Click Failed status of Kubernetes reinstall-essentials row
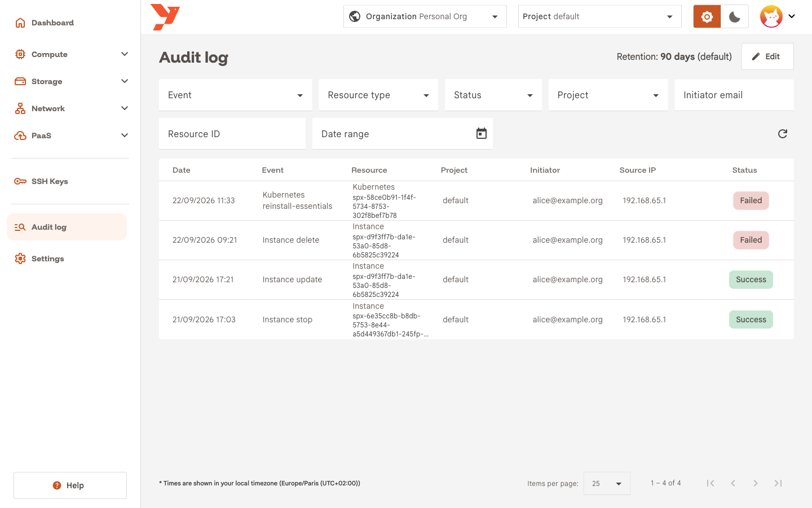 click(x=751, y=200)
